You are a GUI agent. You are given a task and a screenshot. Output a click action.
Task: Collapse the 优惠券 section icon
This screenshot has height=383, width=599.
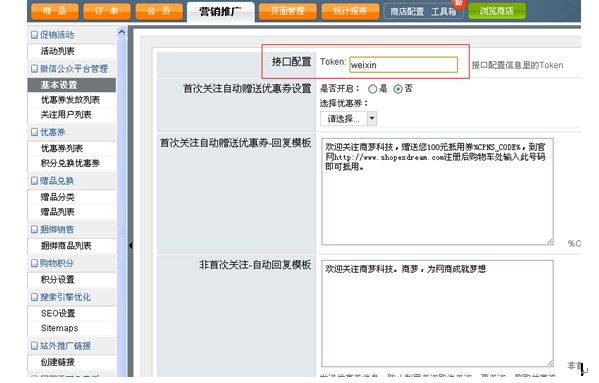[34, 132]
